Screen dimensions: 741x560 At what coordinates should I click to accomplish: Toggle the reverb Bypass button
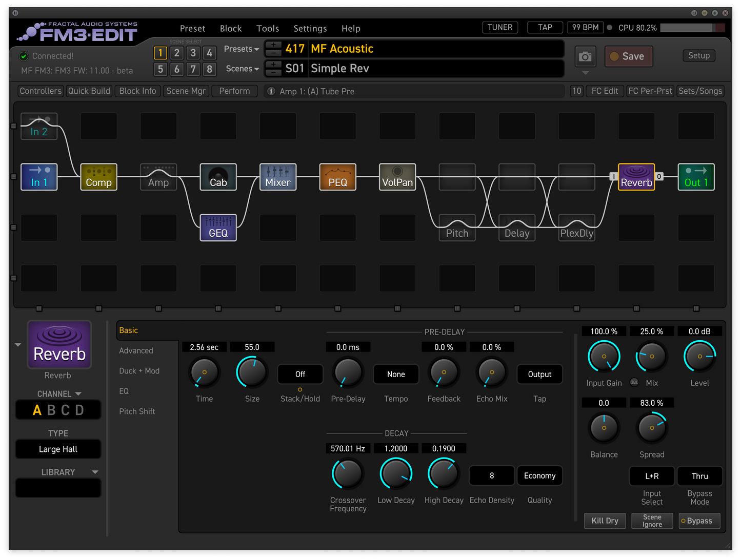(699, 521)
